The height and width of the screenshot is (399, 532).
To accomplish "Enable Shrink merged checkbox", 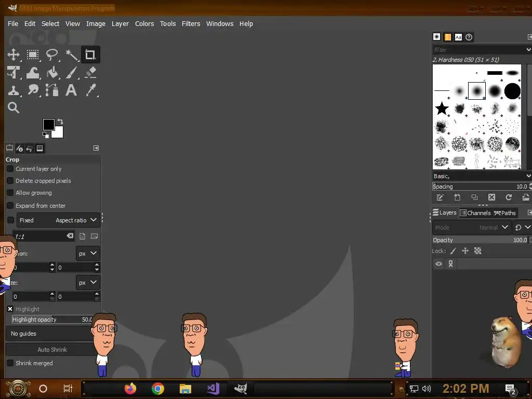I will click(10, 363).
